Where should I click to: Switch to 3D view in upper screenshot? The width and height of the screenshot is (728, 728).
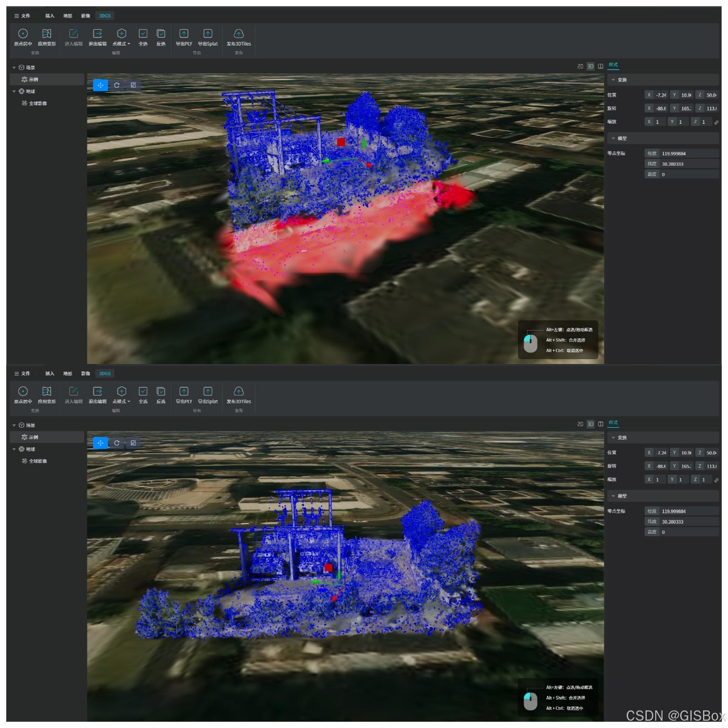click(x=590, y=66)
